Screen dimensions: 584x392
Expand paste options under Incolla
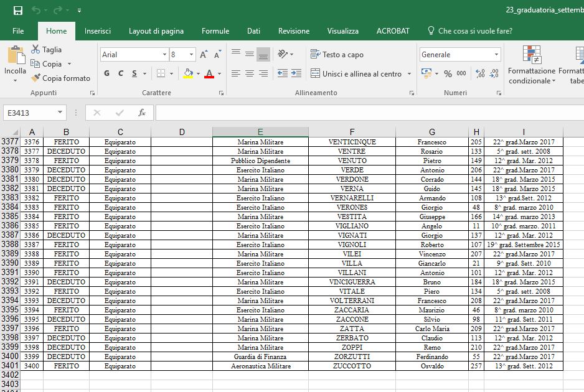[16, 81]
